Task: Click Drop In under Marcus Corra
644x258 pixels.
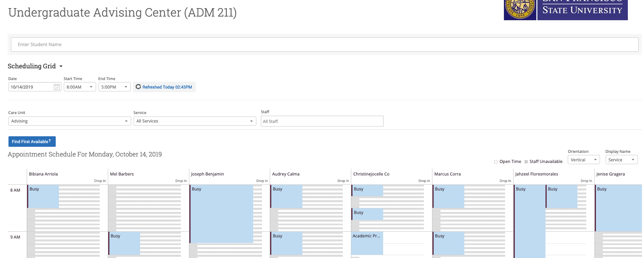Action: tap(506, 181)
